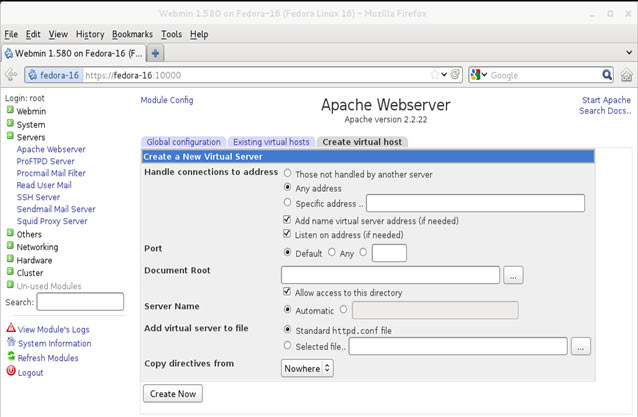Select the 'Any address' radio option
Screen dimensions: 638x417
(287, 188)
